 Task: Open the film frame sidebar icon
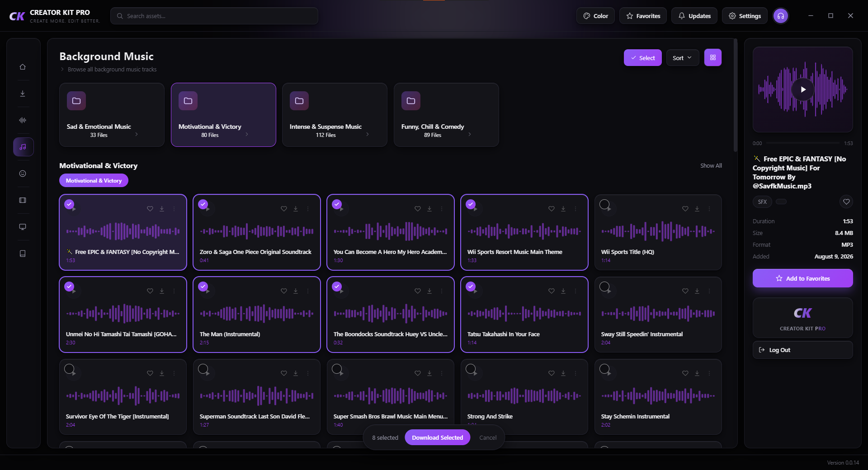(23, 200)
